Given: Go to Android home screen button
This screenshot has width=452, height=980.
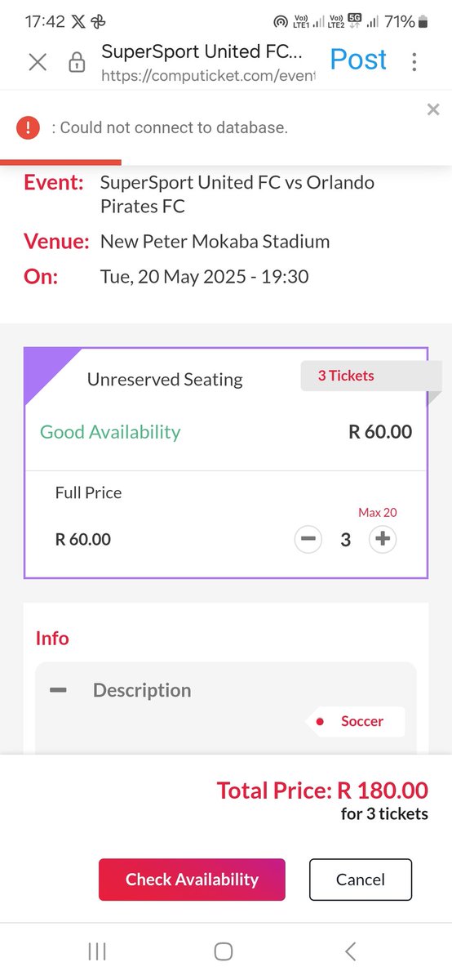Looking at the screenshot, I should tap(224, 951).
